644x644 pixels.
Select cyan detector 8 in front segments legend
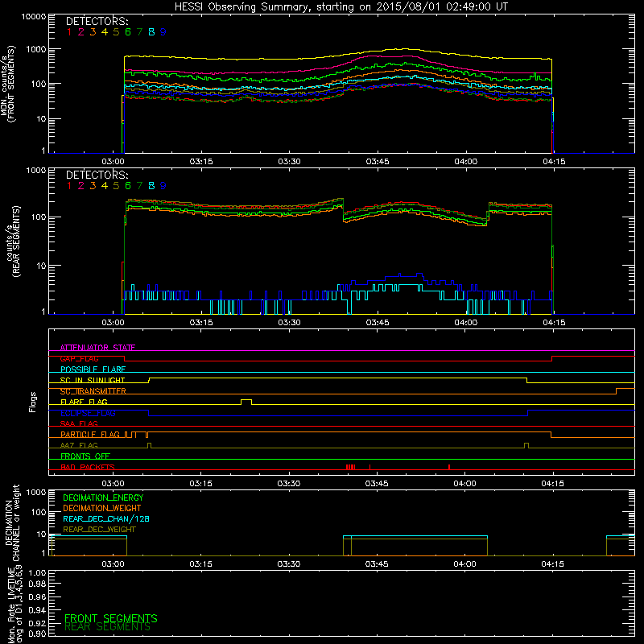point(151,32)
